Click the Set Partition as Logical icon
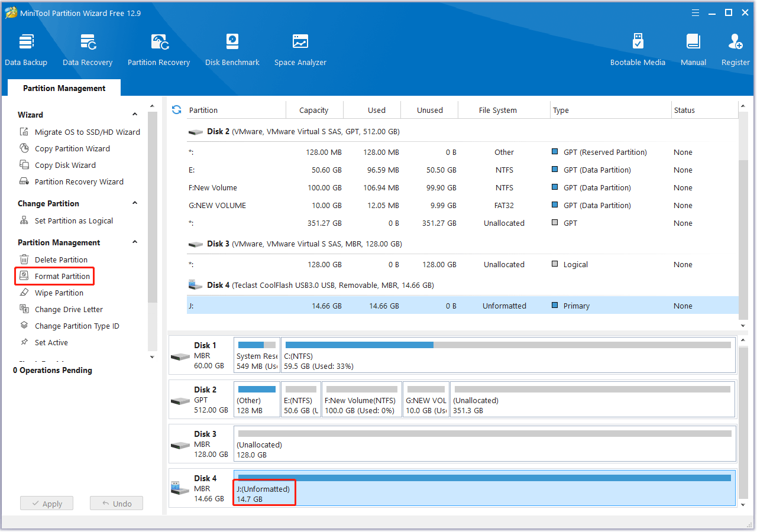Viewport: 757px width, 532px height. pos(24,220)
